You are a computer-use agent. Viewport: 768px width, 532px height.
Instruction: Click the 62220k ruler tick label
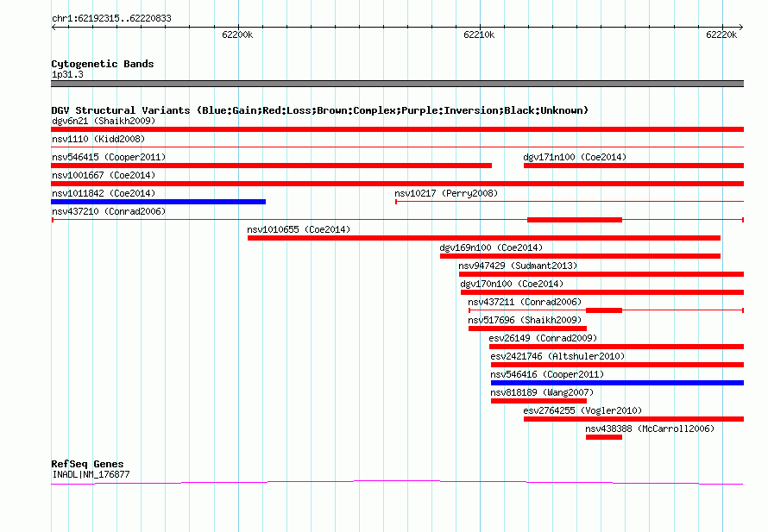tap(721, 34)
